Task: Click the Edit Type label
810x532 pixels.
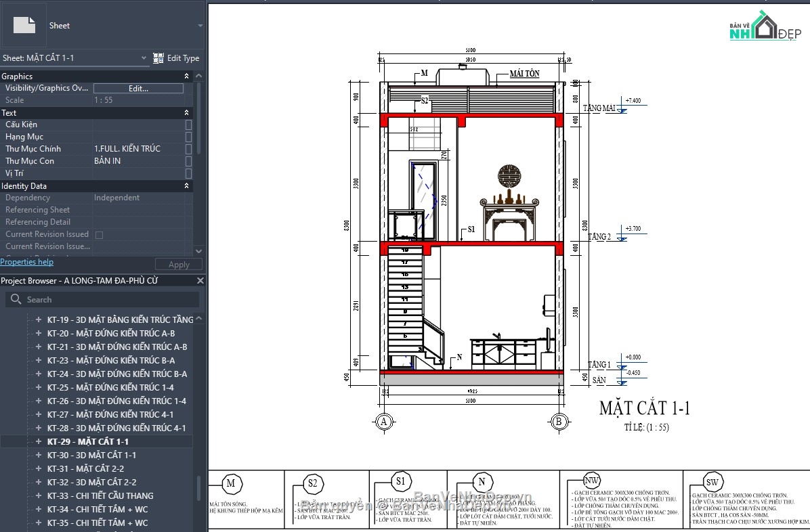Action: [183, 58]
